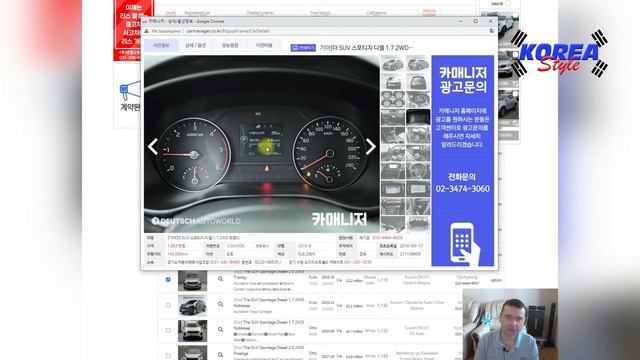Open the Trendy Sportage listing thumbnail
Viewport: 640px width, 360px height.
point(192,281)
